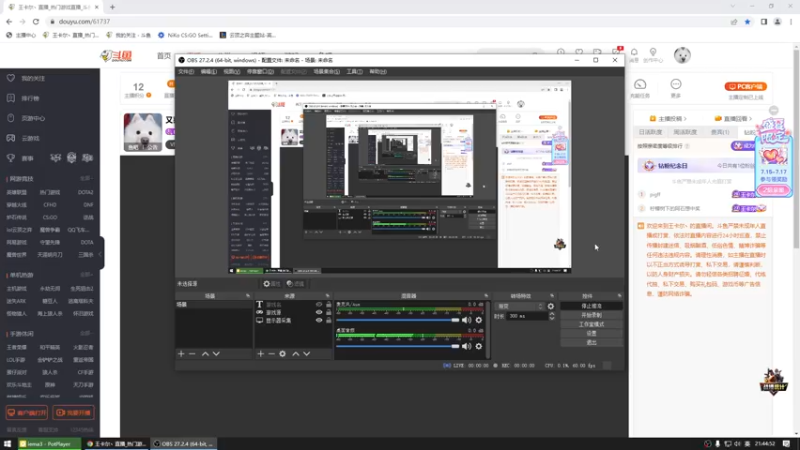Open rankings icon in Douyu sidebar

pos(11,98)
